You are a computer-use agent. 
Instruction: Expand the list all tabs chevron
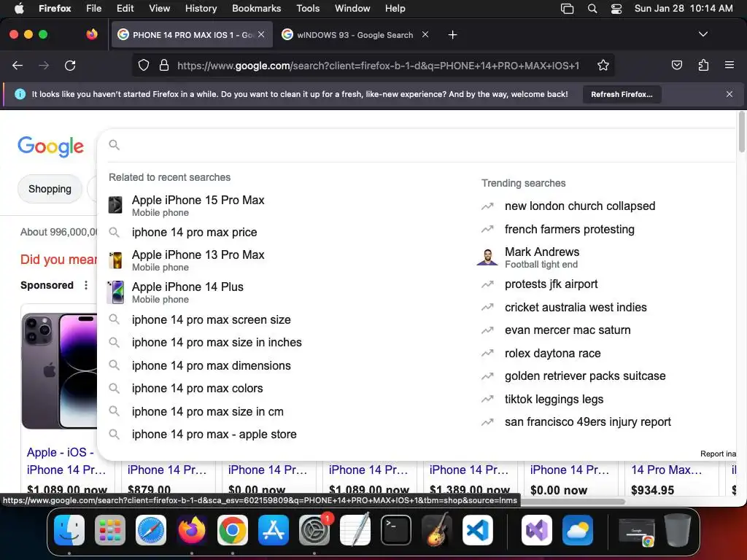point(703,34)
